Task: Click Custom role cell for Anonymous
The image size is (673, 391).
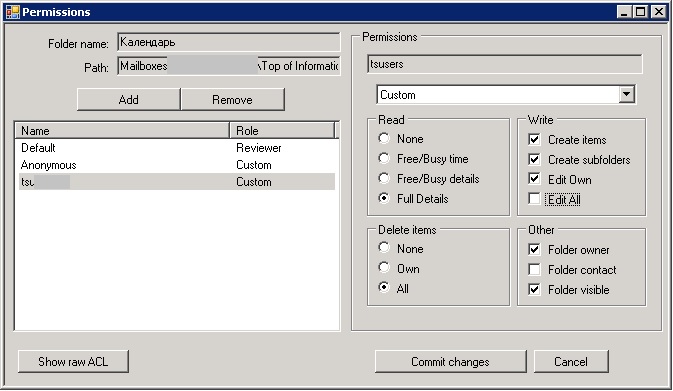Action: click(254, 165)
